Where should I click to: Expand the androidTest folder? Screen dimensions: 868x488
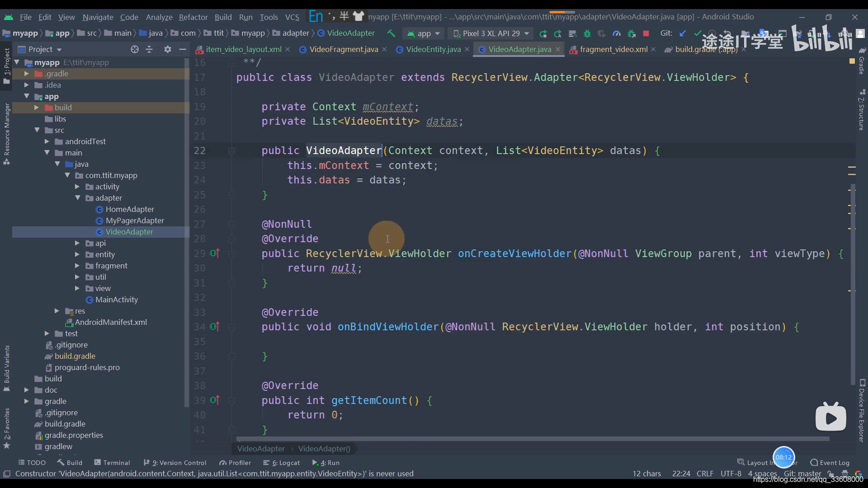pos(47,141)
